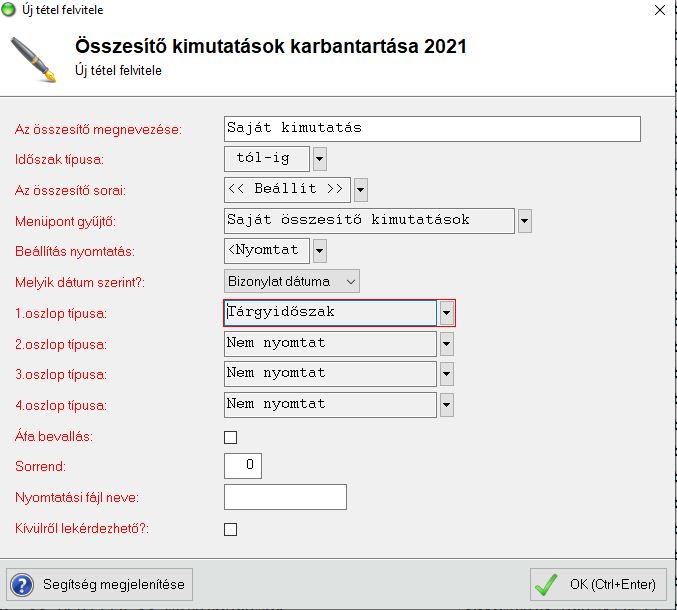Open the 4.oszlop típusa dropdown arrow
This screenshot has width=677, height=610.
pyautogui.click(x=447, y=406)
